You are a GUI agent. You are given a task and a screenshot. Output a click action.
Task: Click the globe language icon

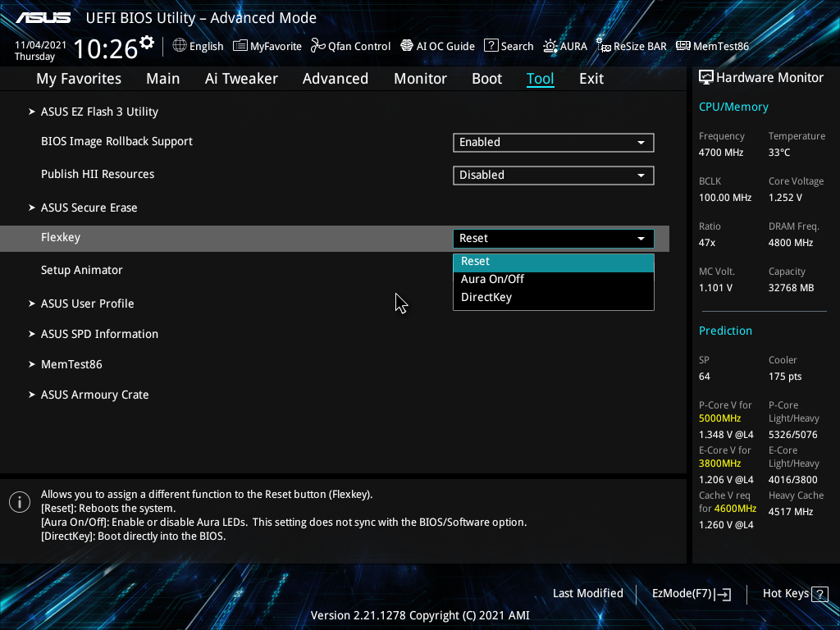tap(180, 46)
